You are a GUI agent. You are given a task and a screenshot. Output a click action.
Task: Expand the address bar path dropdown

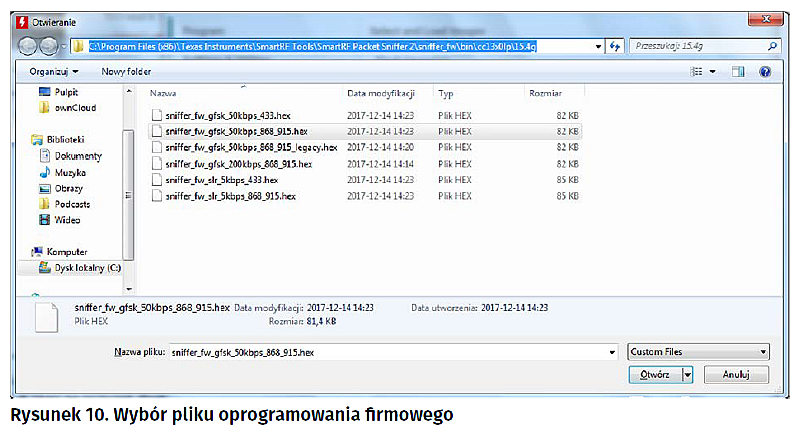pos(598,46)
